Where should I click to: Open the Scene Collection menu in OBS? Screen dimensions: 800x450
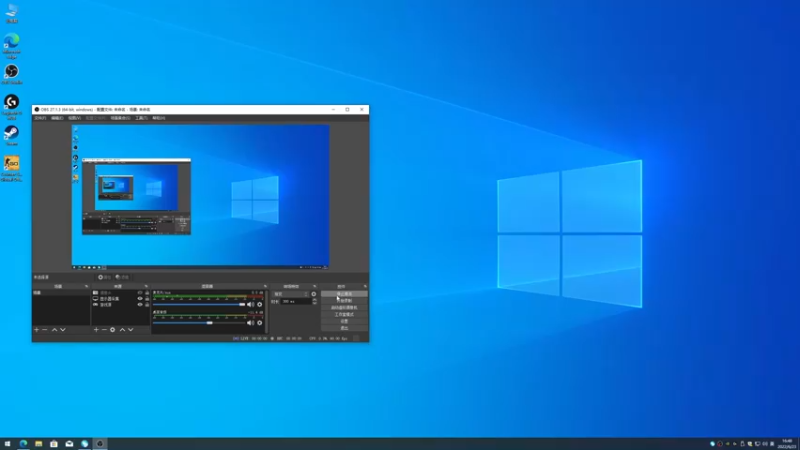click(x=120, y=118)
